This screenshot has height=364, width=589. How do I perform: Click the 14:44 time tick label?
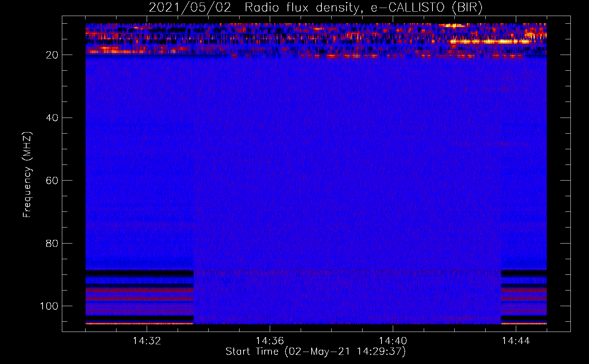pos(516,341)
